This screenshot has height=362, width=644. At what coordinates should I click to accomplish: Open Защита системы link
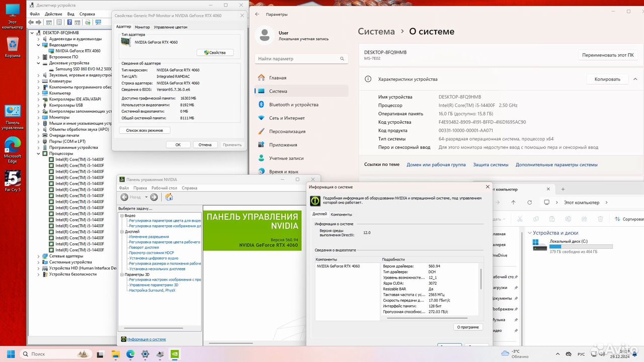[491, 164]
